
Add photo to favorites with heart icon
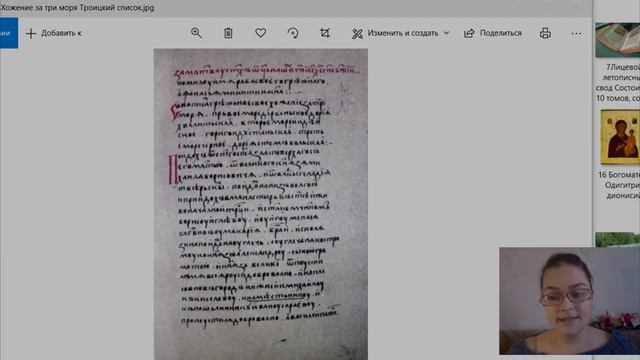pyautogui.click(x=260, y=33)
